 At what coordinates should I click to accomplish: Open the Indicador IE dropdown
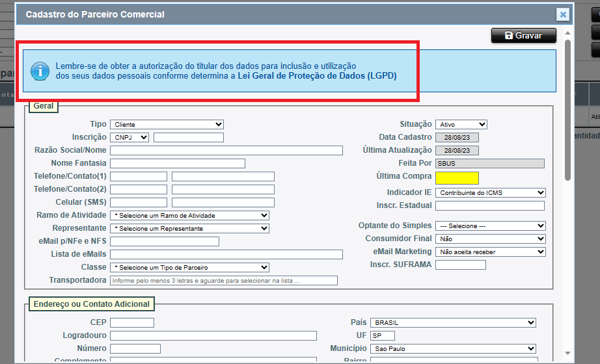point(490,192)
